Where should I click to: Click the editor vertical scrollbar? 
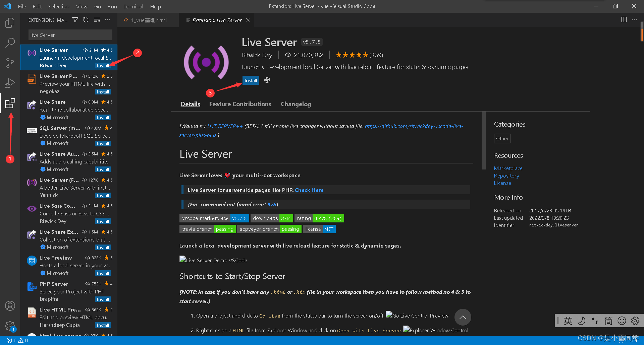(642, 32)
